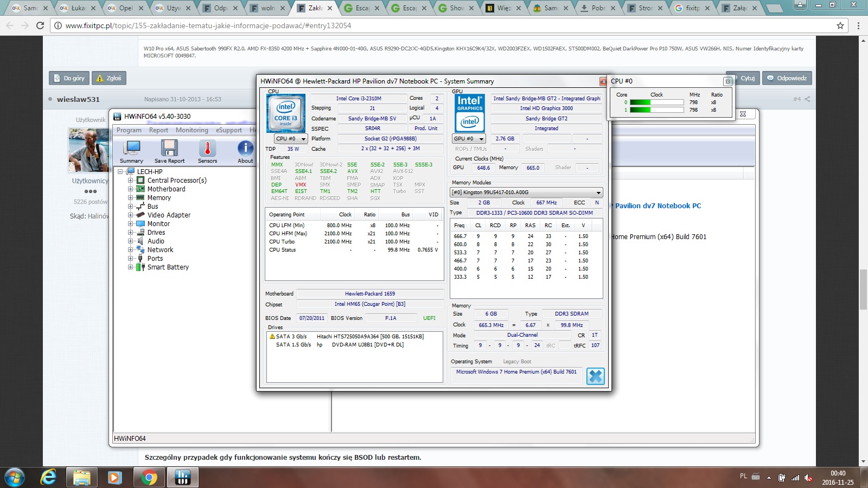868x488 pixels.
Task: Click the Chrome reload page icon
Action: point(40,25)
